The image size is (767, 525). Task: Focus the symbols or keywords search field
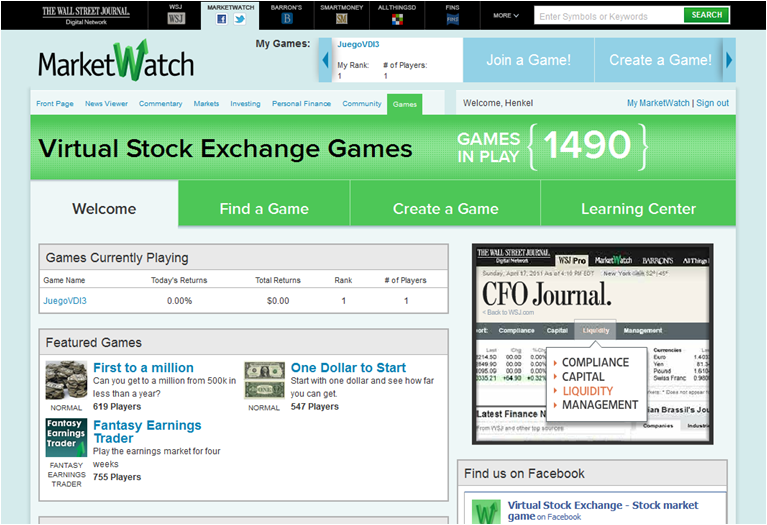point(609,16)
